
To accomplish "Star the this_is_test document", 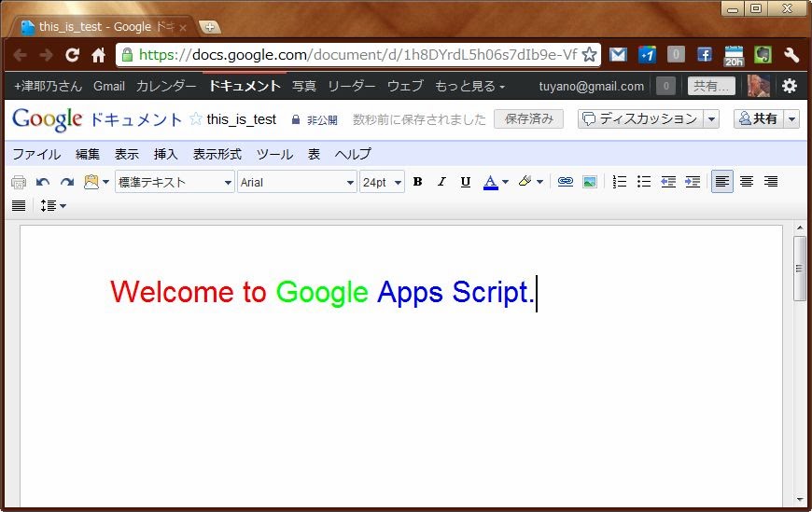I will [196, 119].
